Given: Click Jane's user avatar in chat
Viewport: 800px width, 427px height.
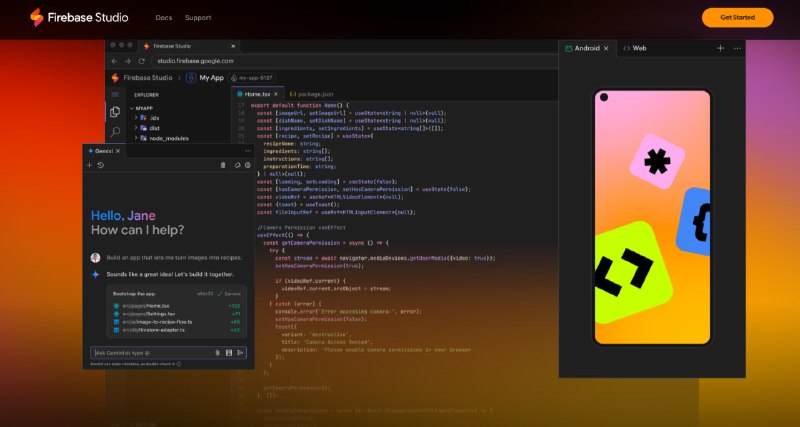Looking at the screenshot, I should pos(95,258).
